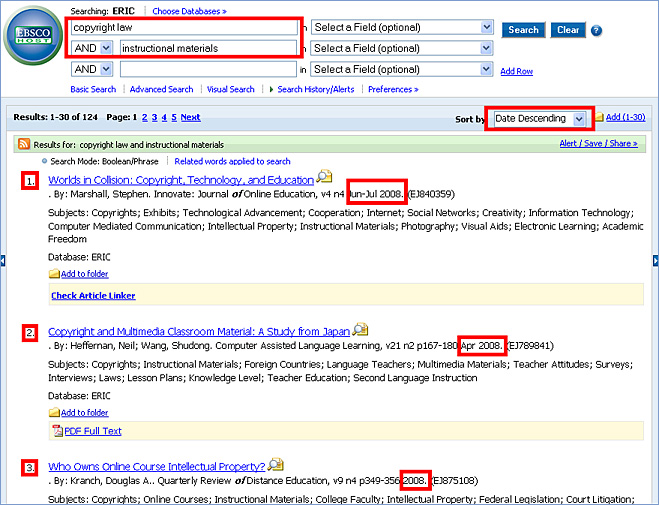Click the Search History/Alerts triangle icon
Screen dimensions: 659x505
271,89
